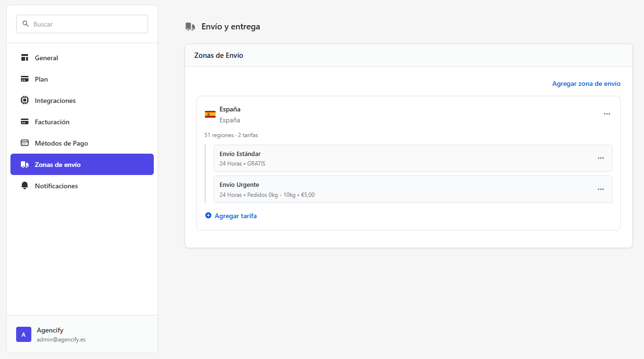Click the Facturación card icon
Image resolution: width=644 pixels, height=359 pixels.
(25, 122)
